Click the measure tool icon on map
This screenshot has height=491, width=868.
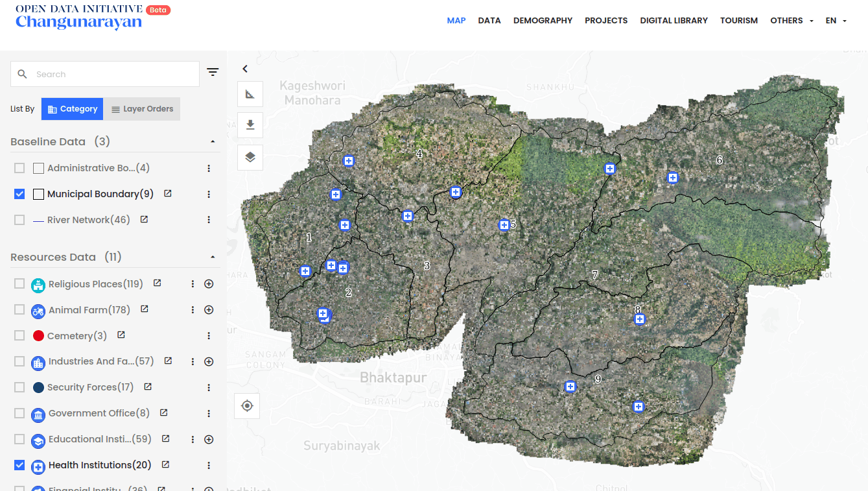tap(250, 95)
